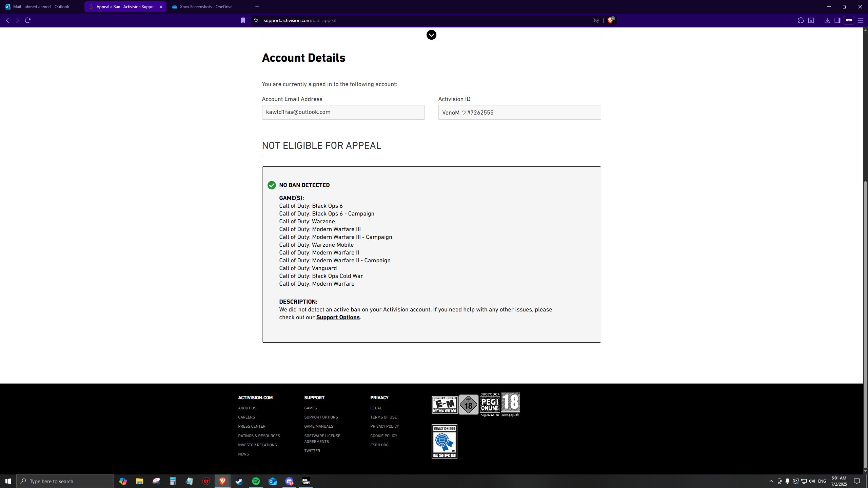Open Software License Agreements link
Viewport: 868px width, 488px height.
pyautogui.click(x=322, y=439)
